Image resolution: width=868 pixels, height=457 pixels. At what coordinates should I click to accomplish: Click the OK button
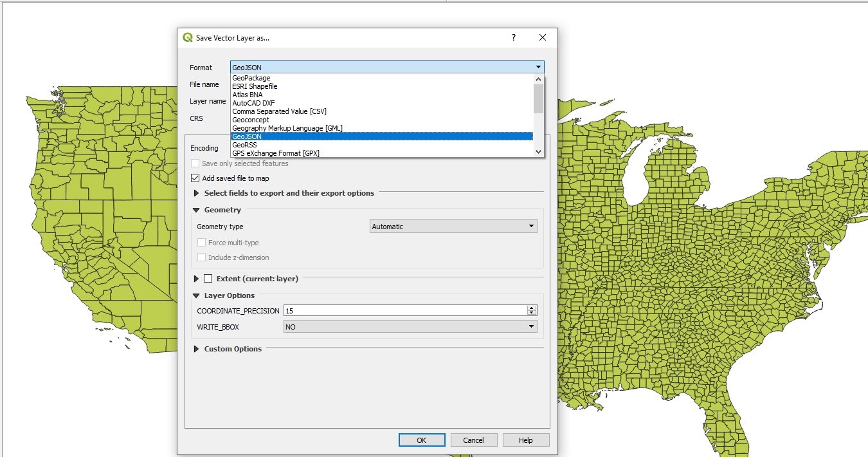tap(422, 440)
